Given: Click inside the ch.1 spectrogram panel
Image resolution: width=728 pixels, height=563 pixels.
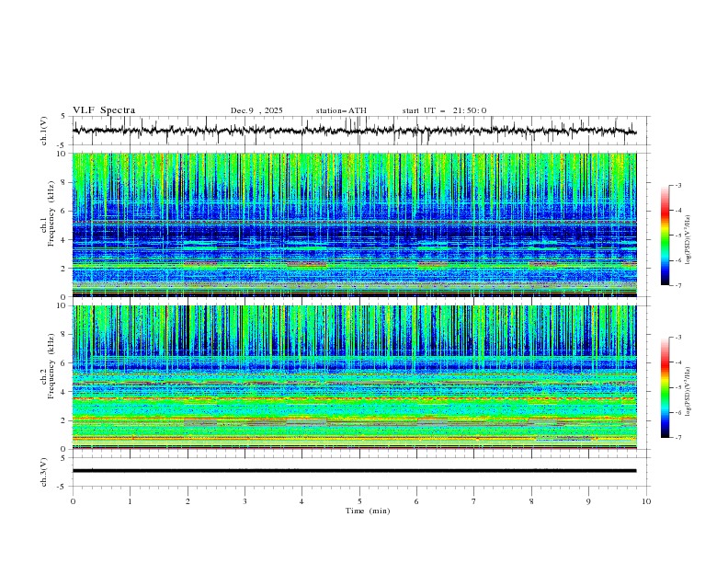Looking at the screenshot, I should click(x=354, y=224).
